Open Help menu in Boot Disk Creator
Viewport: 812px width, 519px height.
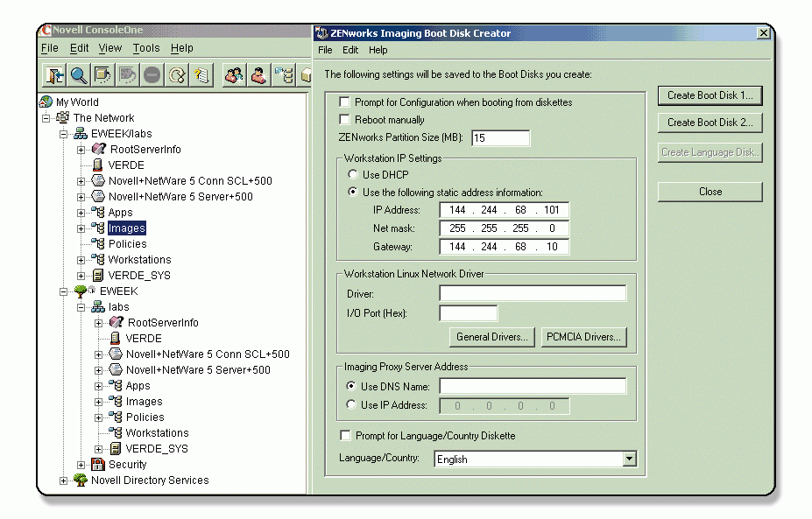pyautogui.click(x=378, y=50)
